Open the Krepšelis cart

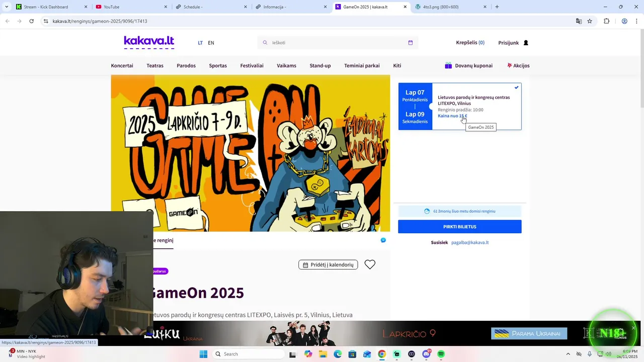(470, 43)
